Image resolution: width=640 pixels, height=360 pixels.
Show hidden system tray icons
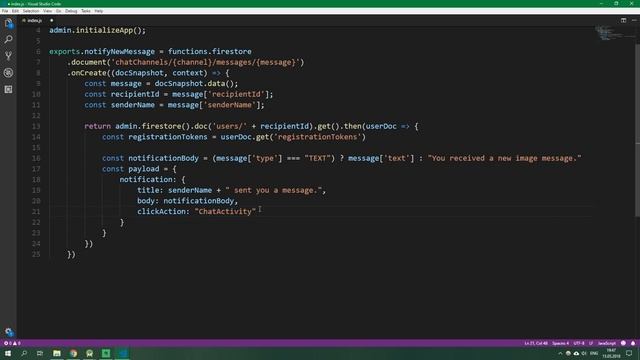pos(560,353)
